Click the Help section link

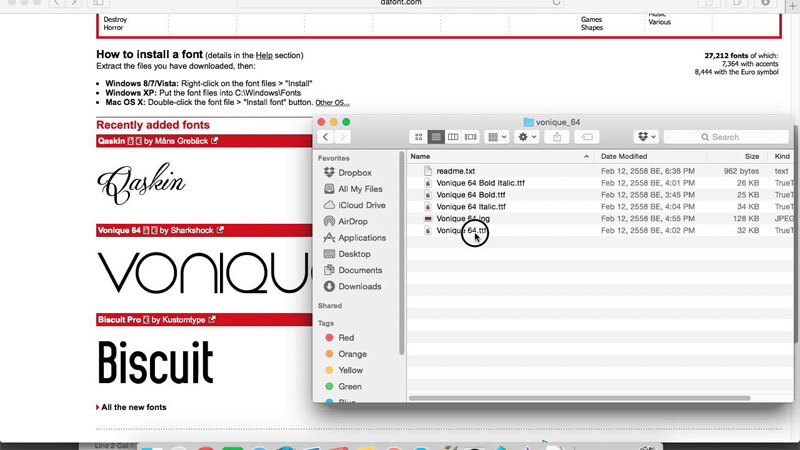264,55
